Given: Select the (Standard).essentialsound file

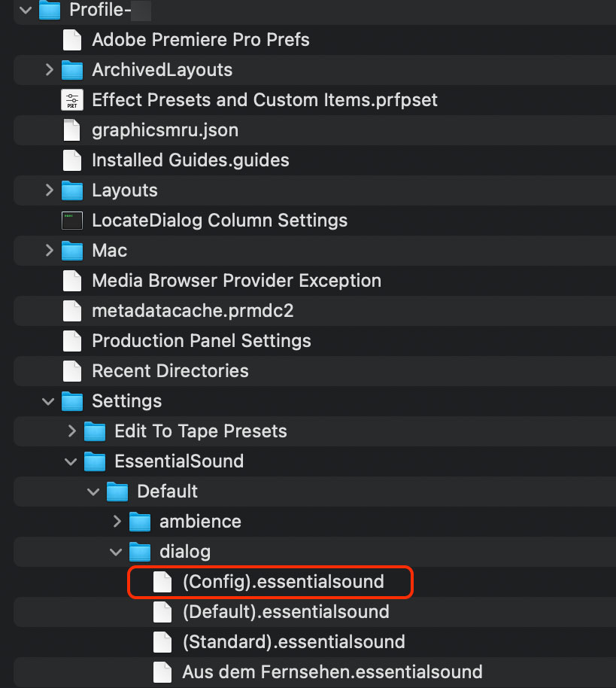Looking at the screenshot, I should tap(292, 641).
